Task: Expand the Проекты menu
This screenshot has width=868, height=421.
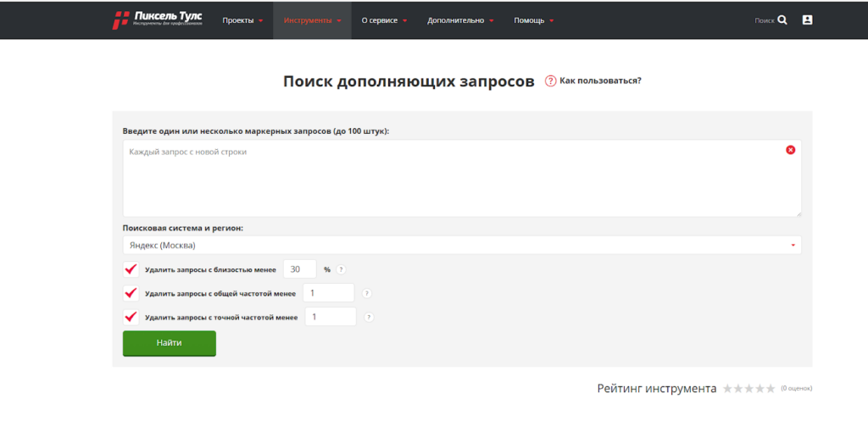Action: [242, 20]
